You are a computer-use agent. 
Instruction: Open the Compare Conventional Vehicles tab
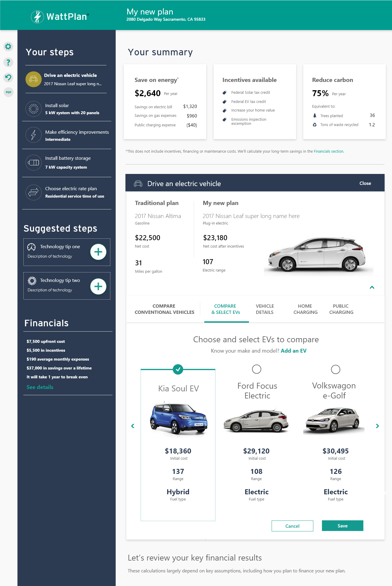[164, 309]
